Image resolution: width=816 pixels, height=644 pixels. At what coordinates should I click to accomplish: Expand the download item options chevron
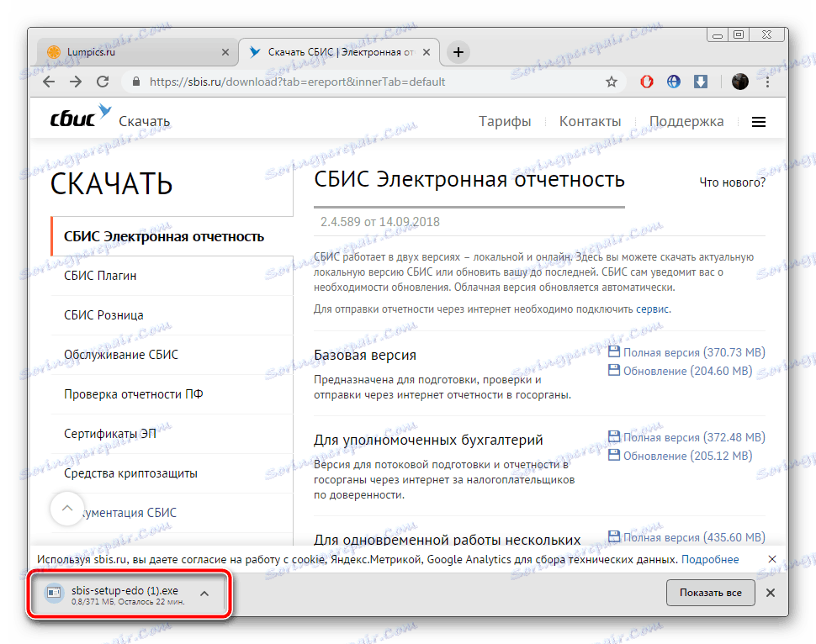[205, 594]
